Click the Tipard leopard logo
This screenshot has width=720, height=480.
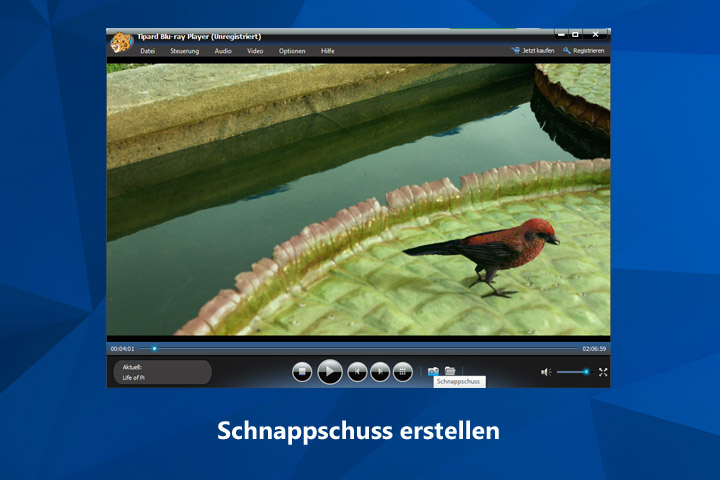(121, 43)
